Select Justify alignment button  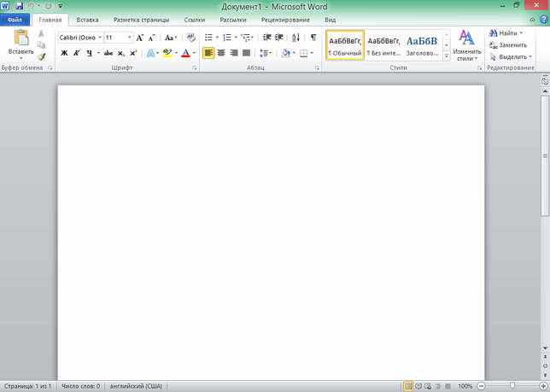pos(246,53)
